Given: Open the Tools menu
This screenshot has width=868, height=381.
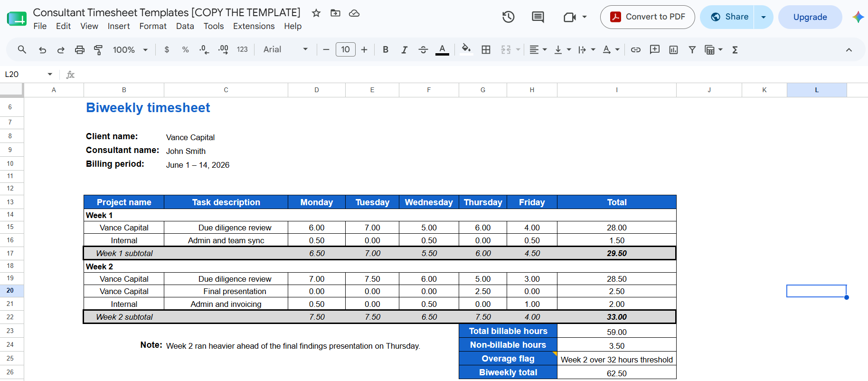Looking at the screenshot, I should pyautogui.click(x=214, y=26).
